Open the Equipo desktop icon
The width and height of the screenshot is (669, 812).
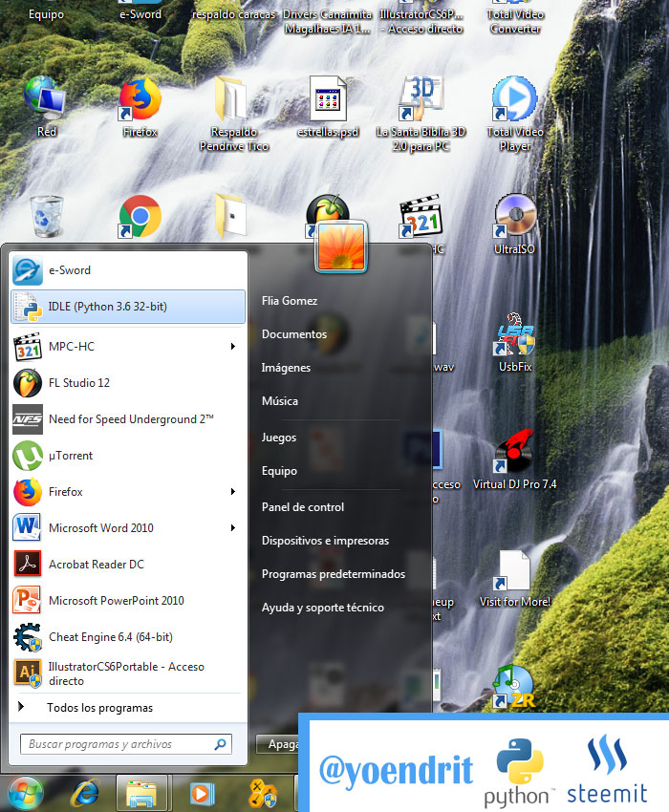click(46, 14)
